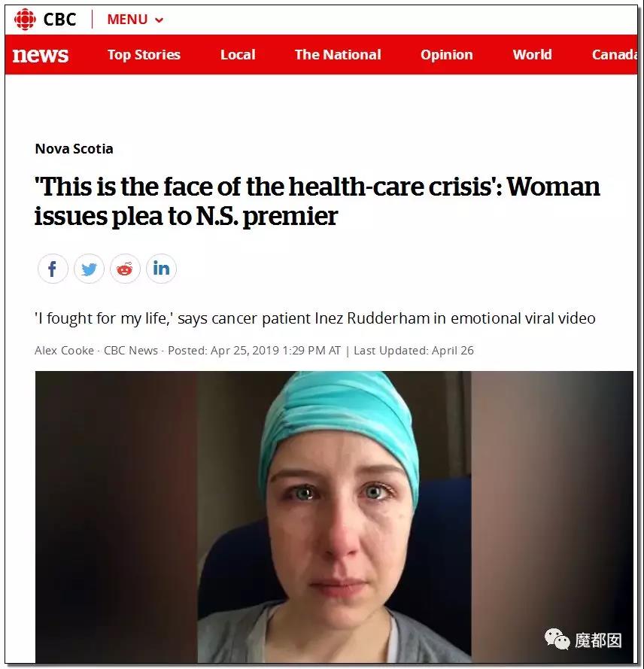The height and width of the screenshot is (669, 644).
Task: Click the CBC wordmark text
Action: (59, 20)
